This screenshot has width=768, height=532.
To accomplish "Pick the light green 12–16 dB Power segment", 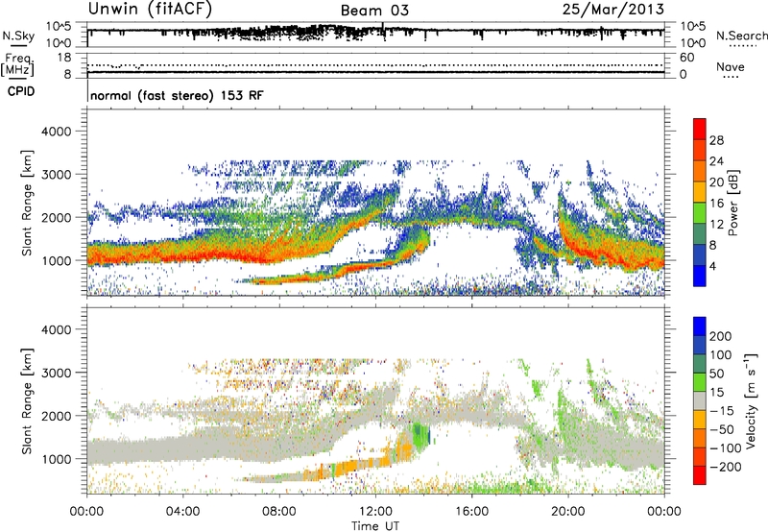I will coord(700,213).
